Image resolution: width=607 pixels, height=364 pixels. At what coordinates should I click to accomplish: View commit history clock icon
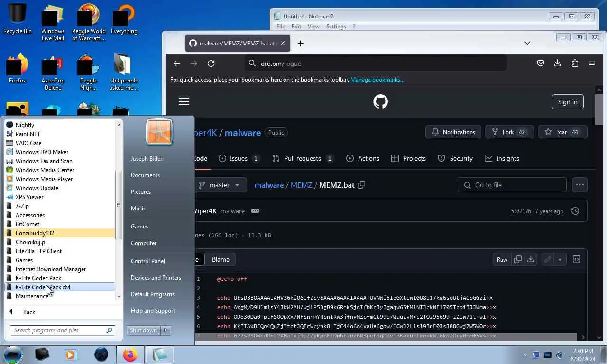pos(575,211)
